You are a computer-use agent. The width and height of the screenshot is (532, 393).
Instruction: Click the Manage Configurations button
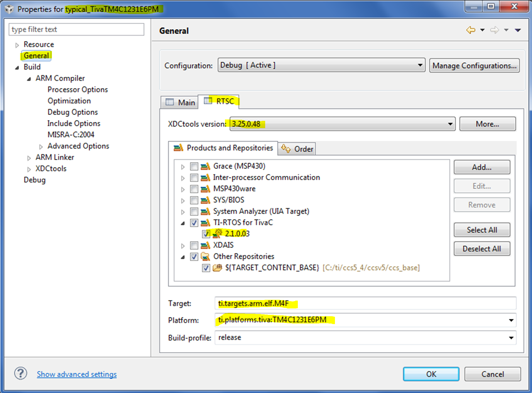coord(475,66)
